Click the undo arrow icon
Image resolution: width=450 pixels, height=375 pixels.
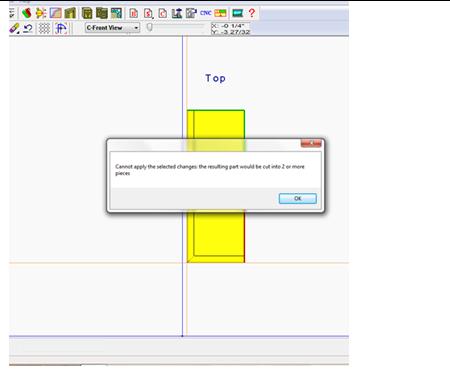click(x=28, y=28)
